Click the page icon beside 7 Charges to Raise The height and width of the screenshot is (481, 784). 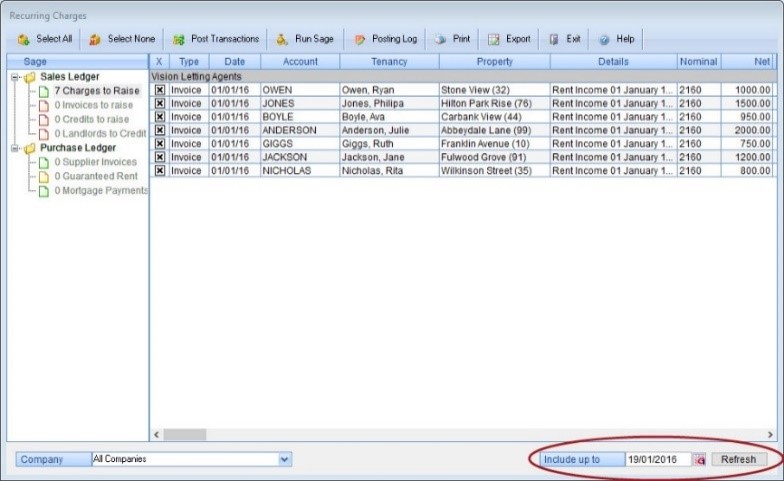[44, 92]
